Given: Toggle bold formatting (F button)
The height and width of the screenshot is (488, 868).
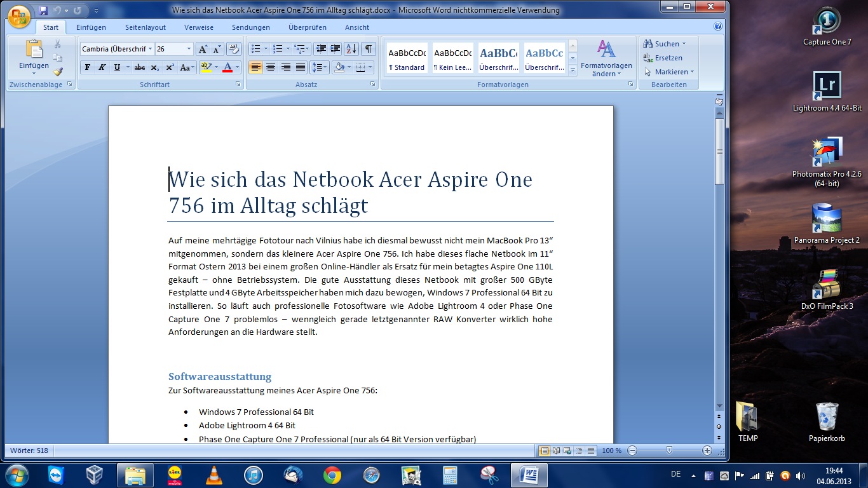Looking at the screenshot, I should 87,67.
